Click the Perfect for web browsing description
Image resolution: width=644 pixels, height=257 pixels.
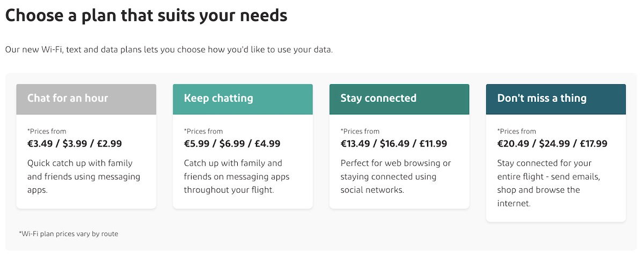tap(396, 177)
